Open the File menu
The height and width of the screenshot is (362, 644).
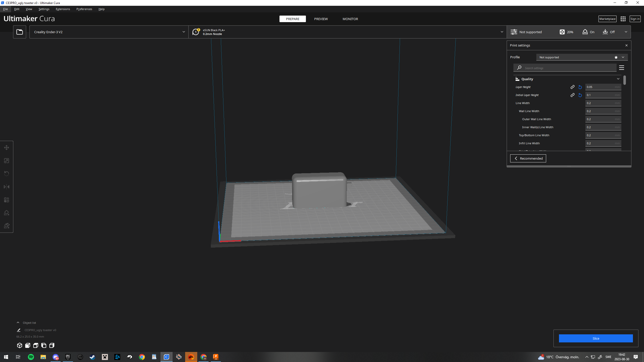pos(6,9)
